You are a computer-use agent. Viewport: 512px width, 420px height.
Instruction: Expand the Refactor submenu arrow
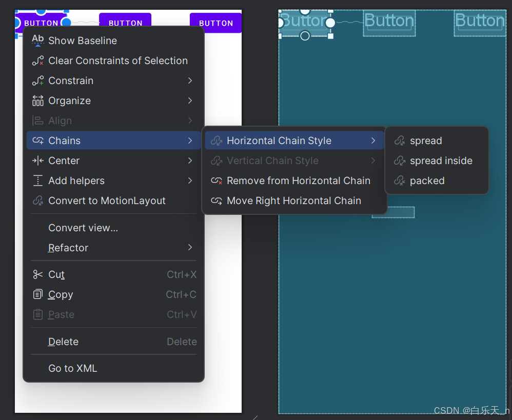click(x=190, y=247)
